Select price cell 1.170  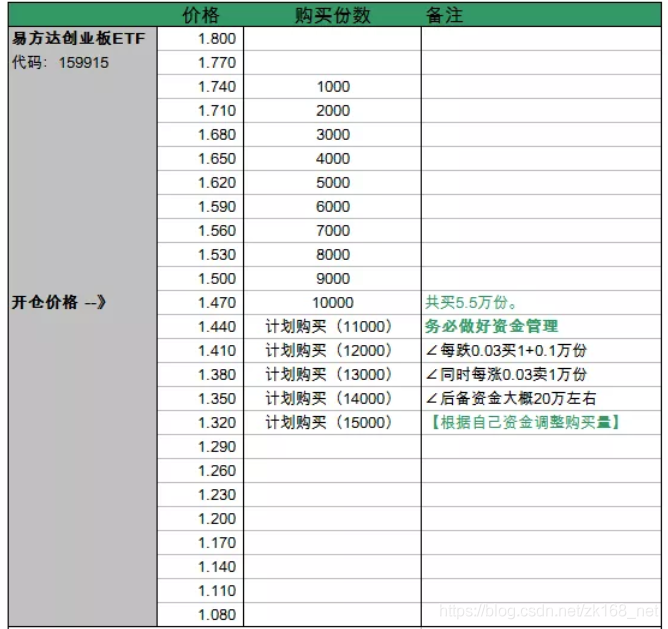200,543
